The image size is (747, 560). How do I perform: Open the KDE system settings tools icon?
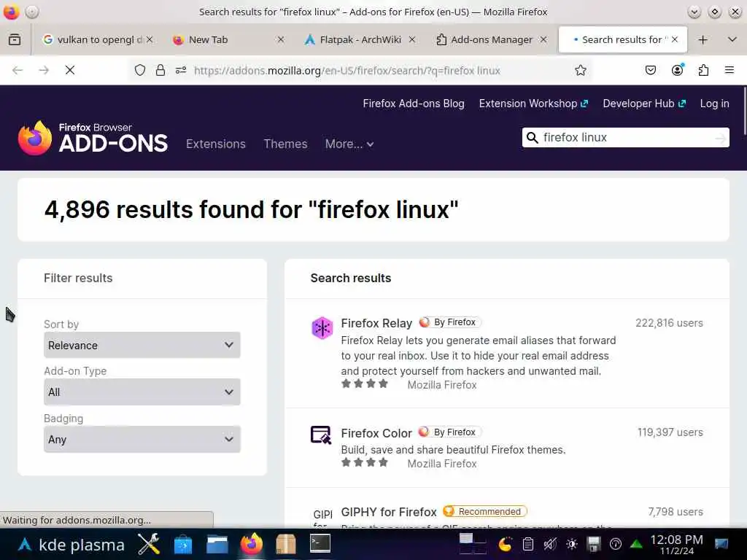pyautogui.click(x=149, y=544)
